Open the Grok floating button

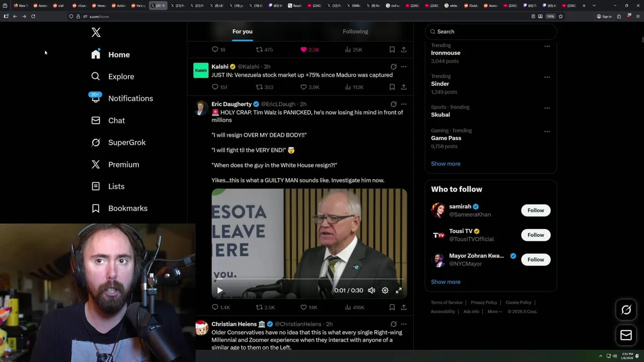[x=626, y=310]
